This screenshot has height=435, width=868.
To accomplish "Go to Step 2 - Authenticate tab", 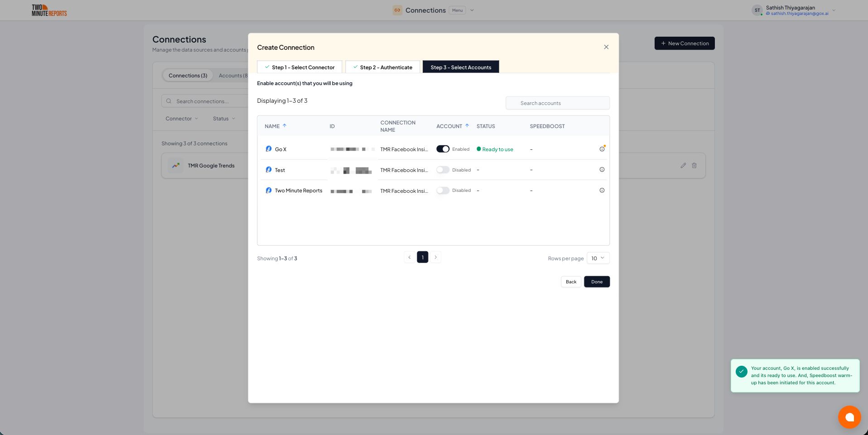I will point(383,67).
